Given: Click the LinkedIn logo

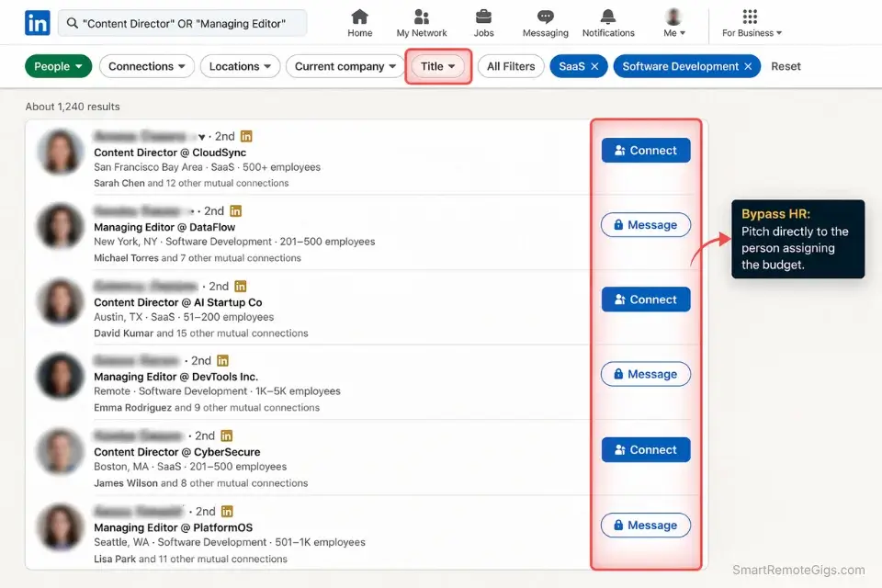Looking at the screenshot, I should pos(37,22).
